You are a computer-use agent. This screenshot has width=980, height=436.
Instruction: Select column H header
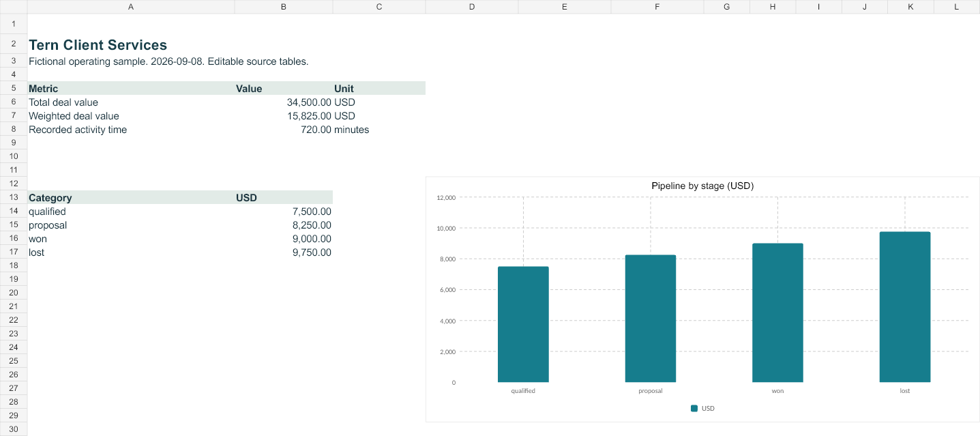point(773,7)
